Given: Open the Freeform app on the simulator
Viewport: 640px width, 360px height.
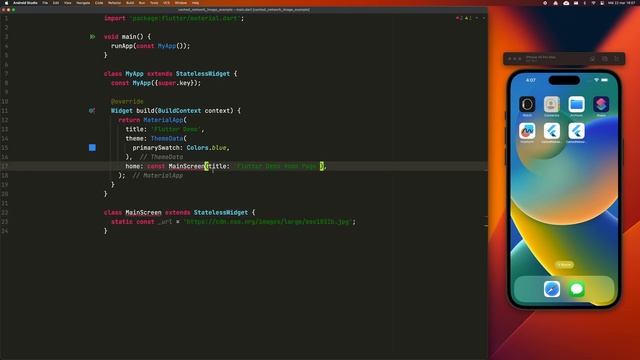Looking at the screenshot, I should pos(527,131).
